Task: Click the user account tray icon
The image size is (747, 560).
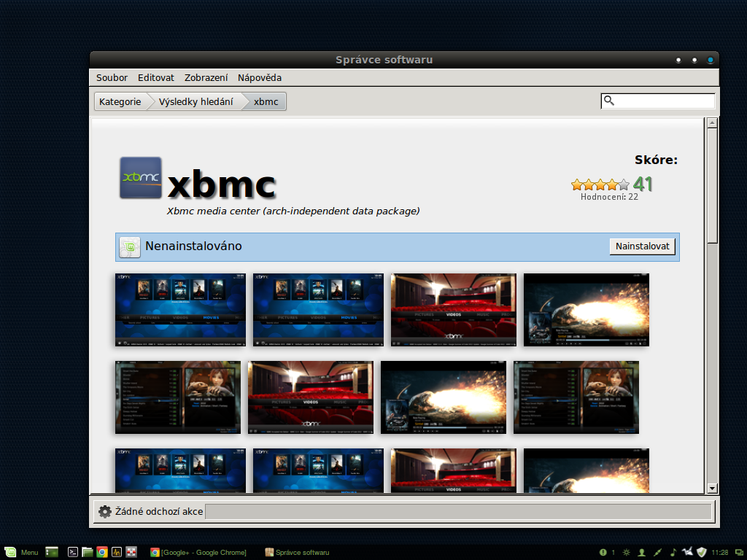Action: pos(642,553)
